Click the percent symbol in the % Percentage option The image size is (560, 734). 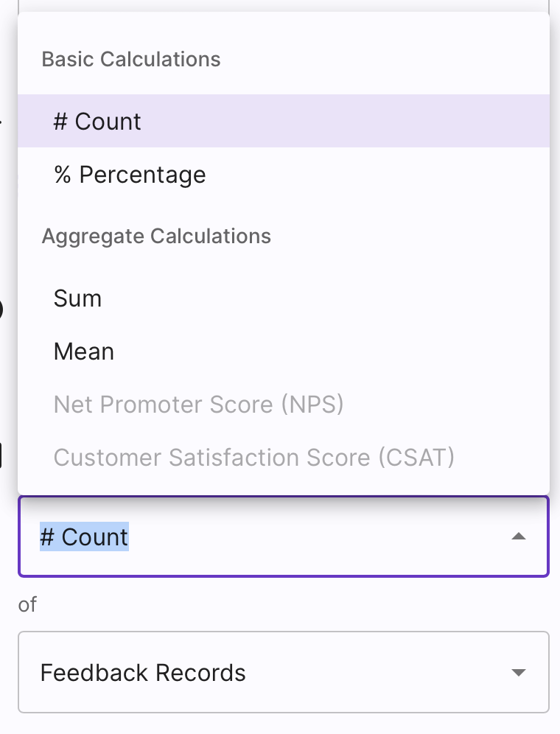63,175
